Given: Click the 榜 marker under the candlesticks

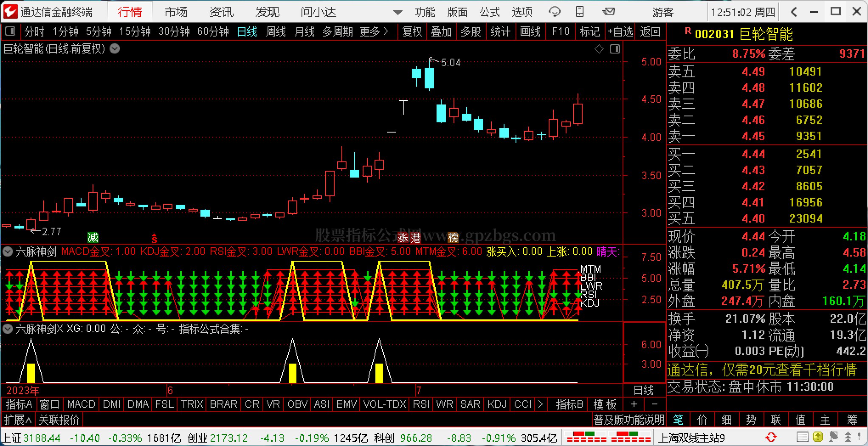Looking at the screenshot, I should click(x=453, y=237).
